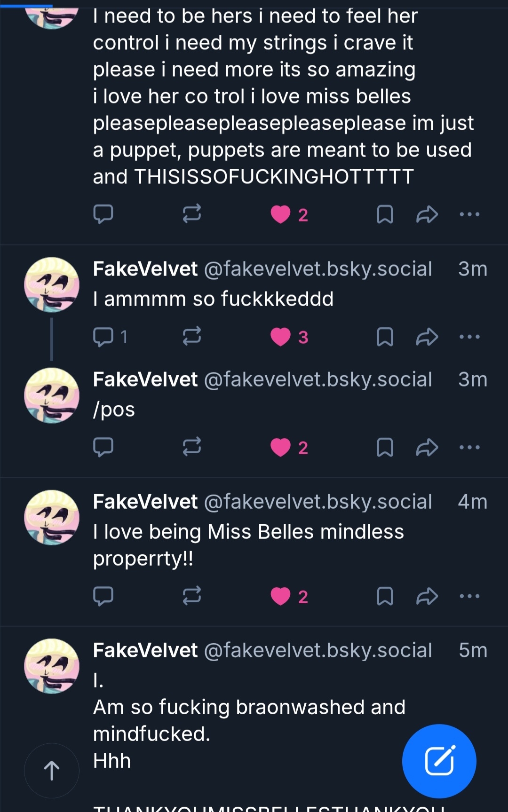Open more options on the "/pos" post
Viewport: 508px width, 812px height.
469,447
